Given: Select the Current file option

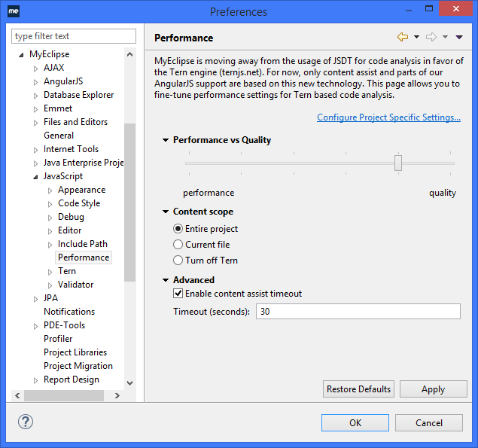Looking at the screenshot, I should (178, 245).
